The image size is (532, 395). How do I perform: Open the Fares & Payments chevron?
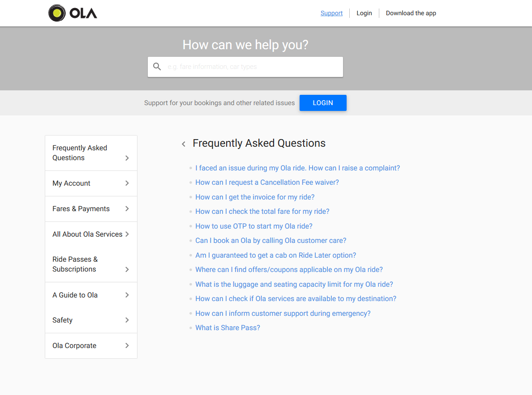127,208
